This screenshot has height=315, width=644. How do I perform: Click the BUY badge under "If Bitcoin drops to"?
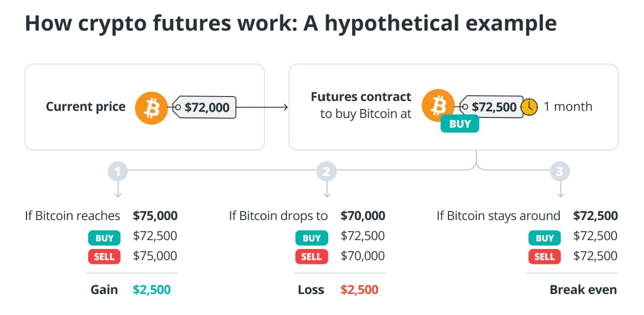click(311, 237)
